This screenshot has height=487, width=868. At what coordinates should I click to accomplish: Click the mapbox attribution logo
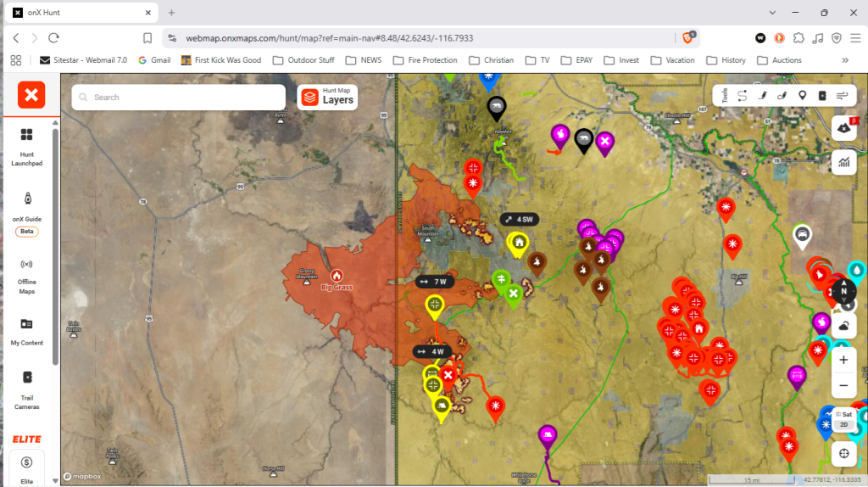82,477
